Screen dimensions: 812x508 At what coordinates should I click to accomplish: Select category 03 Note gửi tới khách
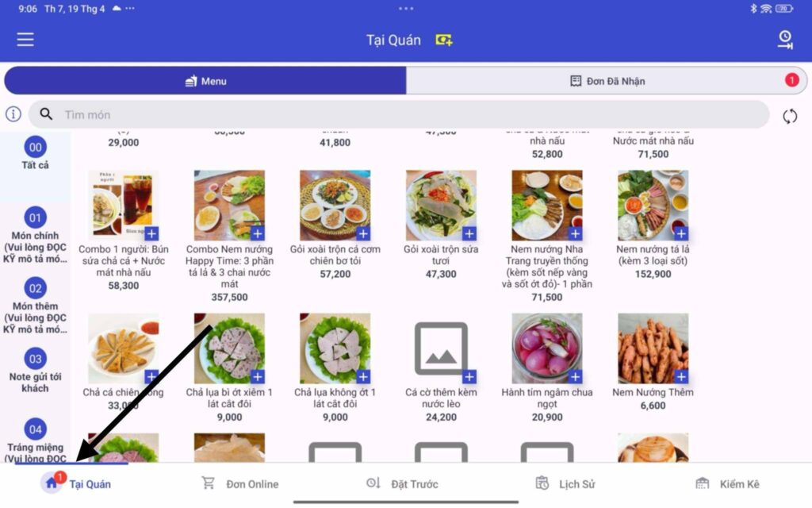35,371
